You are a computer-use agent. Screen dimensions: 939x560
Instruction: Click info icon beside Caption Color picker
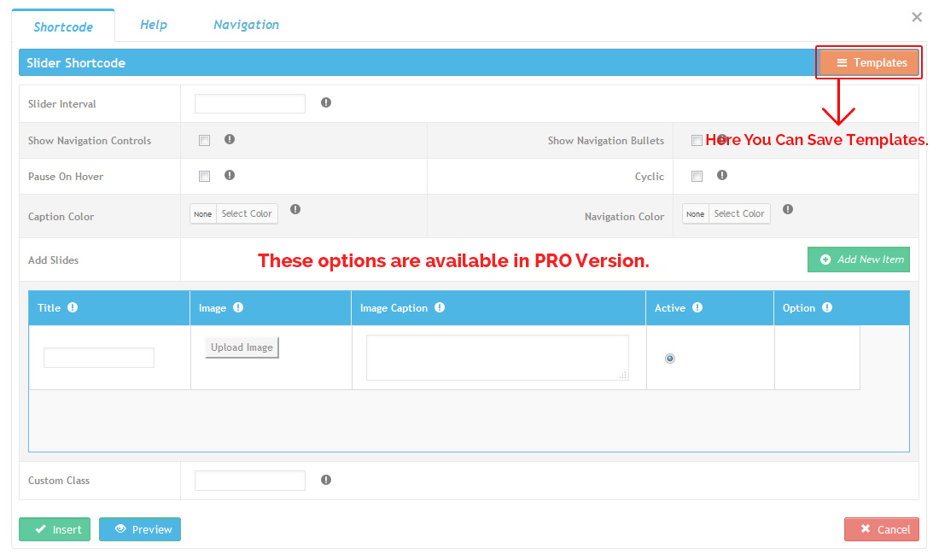[295, 209]
